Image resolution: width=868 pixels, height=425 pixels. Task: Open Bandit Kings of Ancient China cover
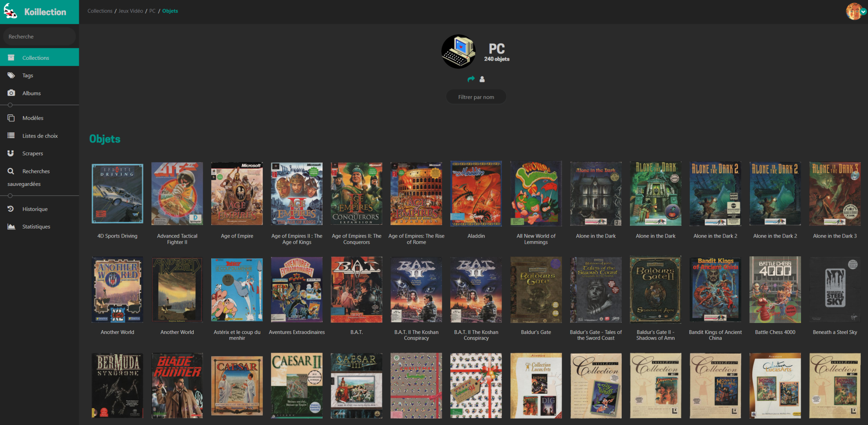(x=715, y=290)
